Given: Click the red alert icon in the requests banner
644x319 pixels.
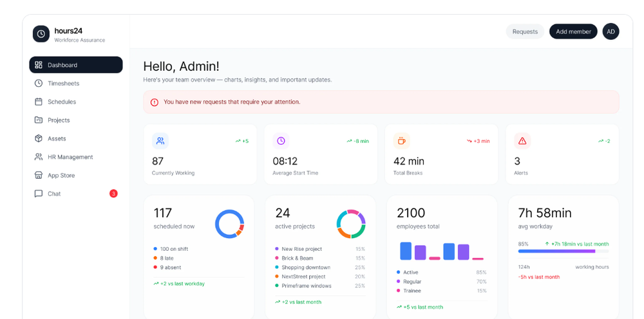Looking at the screenshot, I should [x=155, y=102].
